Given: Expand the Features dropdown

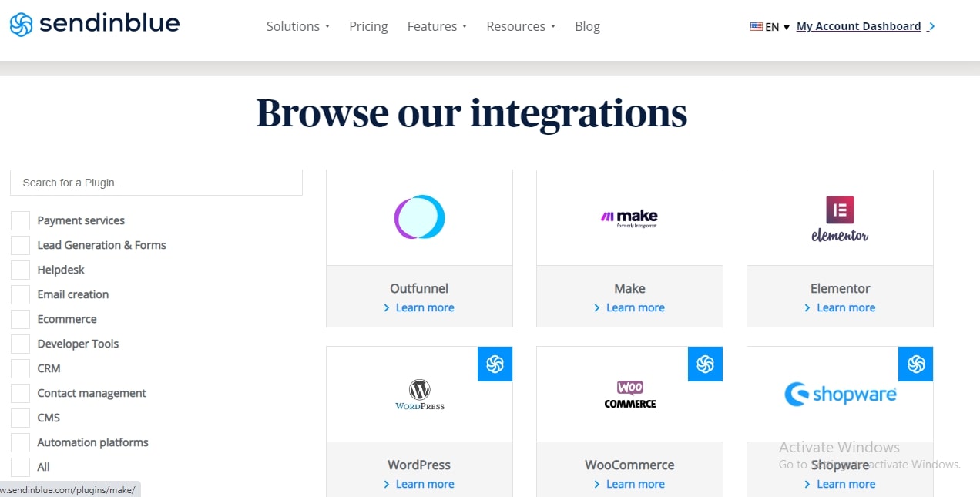Looking at the screenshot, I should click(437, 26).
